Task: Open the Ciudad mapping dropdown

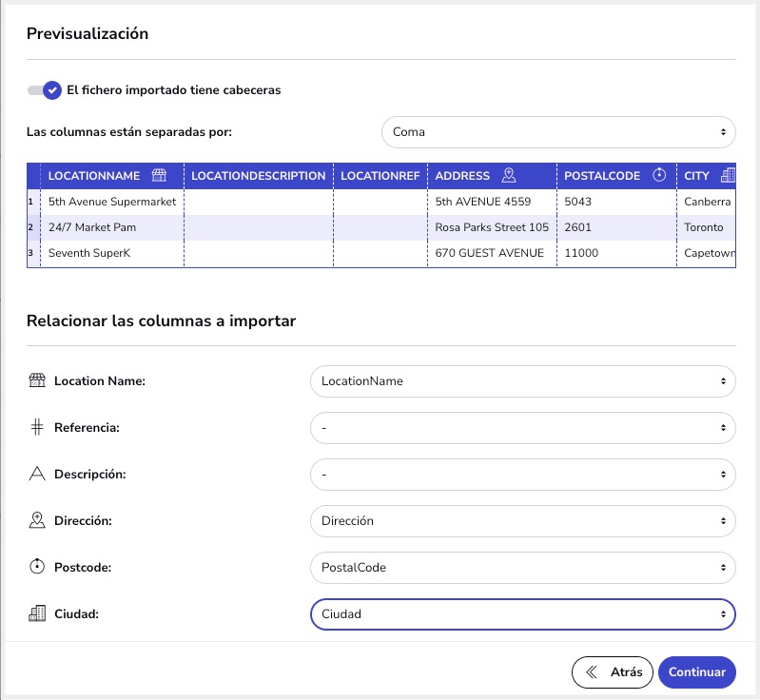Action: [x=523, y=613]
